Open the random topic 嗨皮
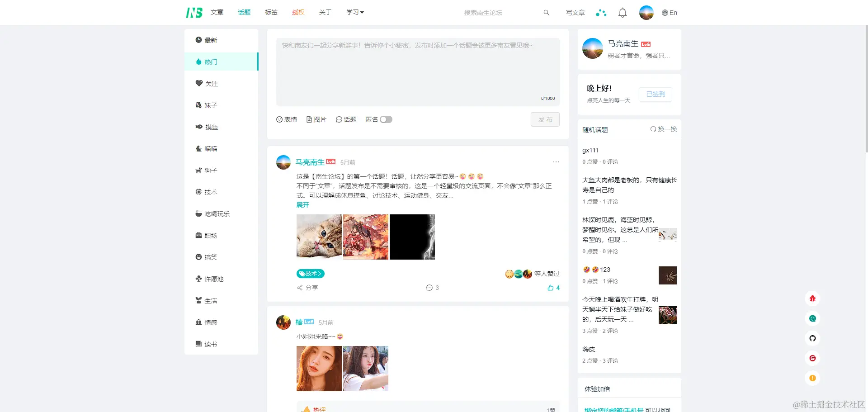 [x=589, y=349]
